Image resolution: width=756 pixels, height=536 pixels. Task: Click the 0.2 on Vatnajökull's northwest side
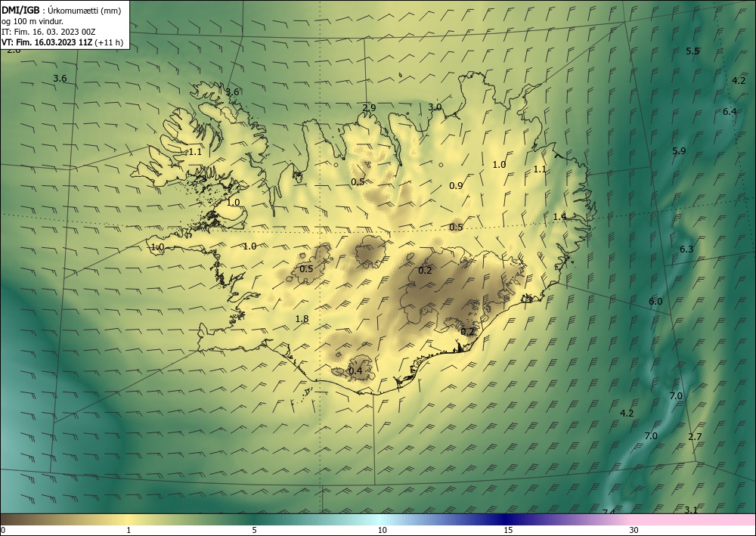click(425, 271)
